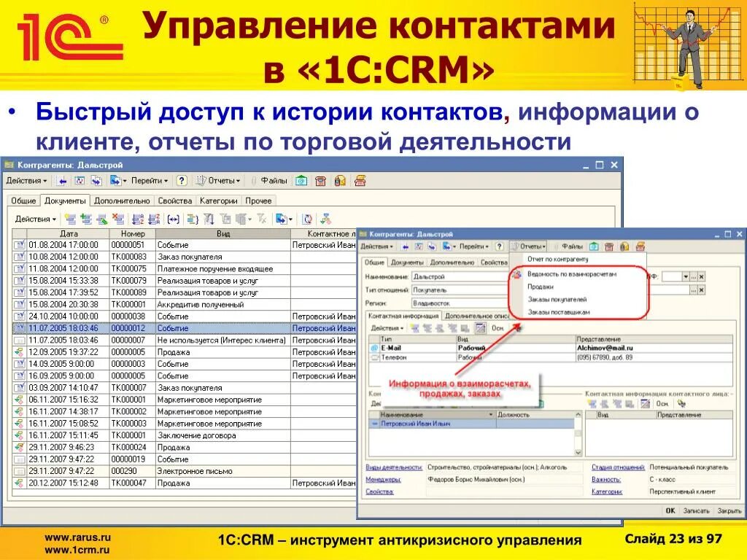Open Действия dropdown above documents table

[x=35, y=219]
